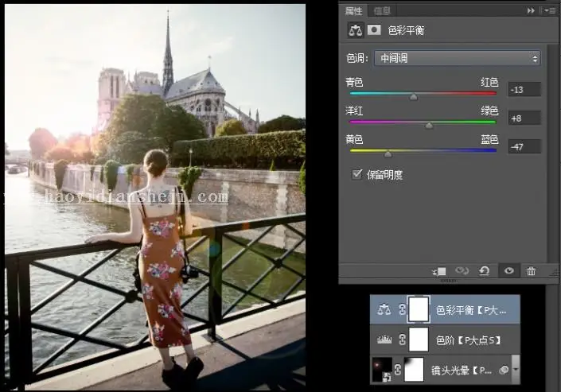Click the cyan-red (青色-红色) slider handle
Screen dimensions: 561x392
click(414, 96)
